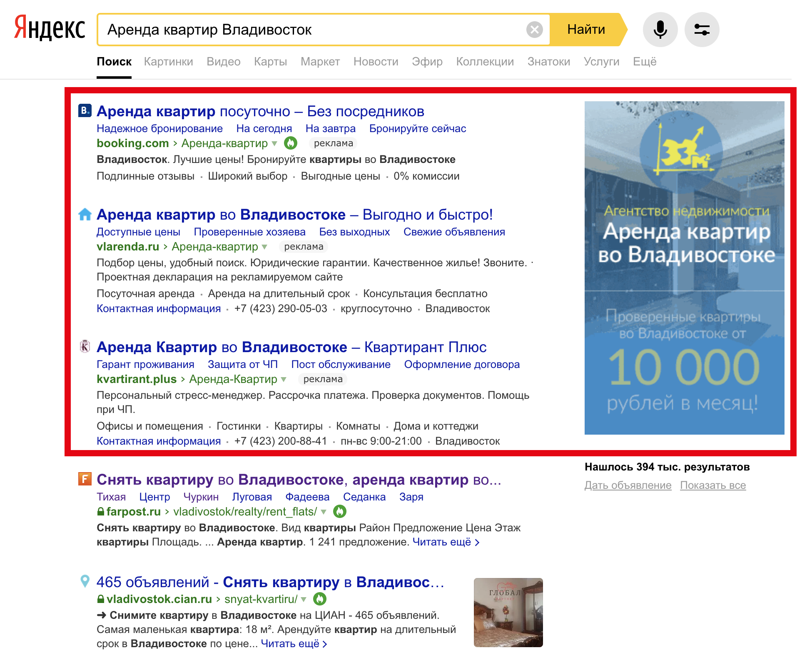Click the Дать объявление link
Viewport: 812px width, 658px height.
(x=628, y=485)
